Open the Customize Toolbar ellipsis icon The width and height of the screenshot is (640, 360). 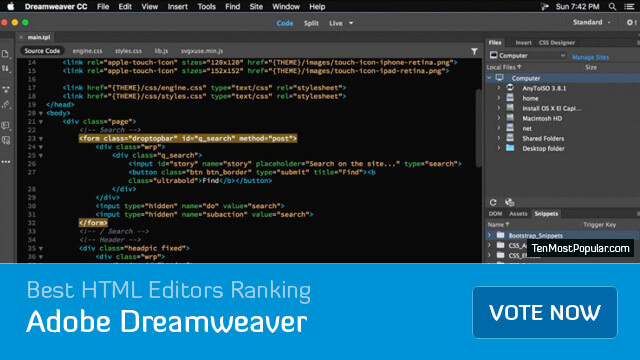click(x=6, y=162)
